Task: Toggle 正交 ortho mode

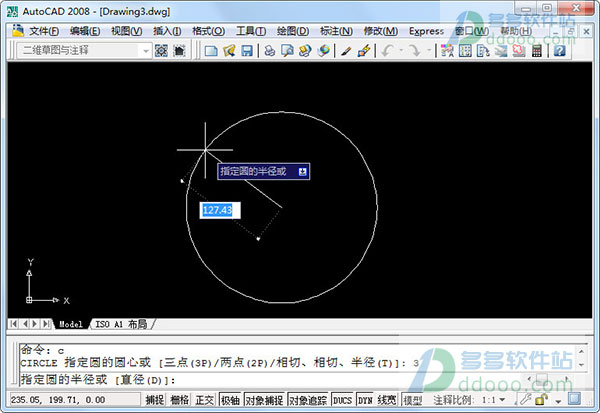Action: [204, 400]
